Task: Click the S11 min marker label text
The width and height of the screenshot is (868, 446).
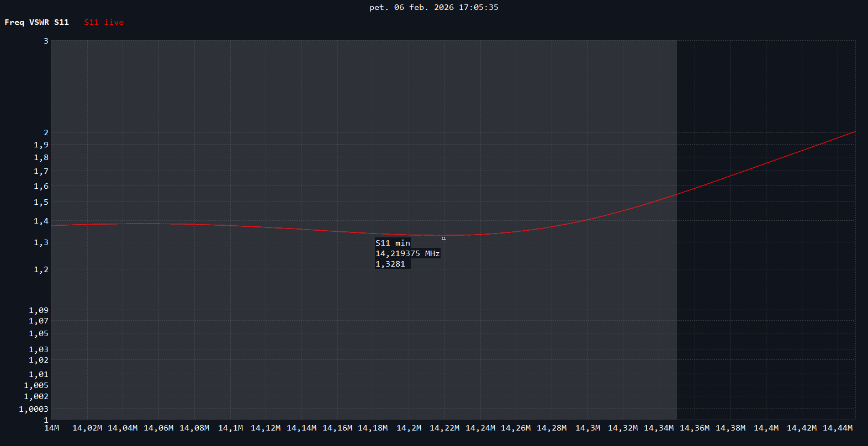Action: [393, 243]
